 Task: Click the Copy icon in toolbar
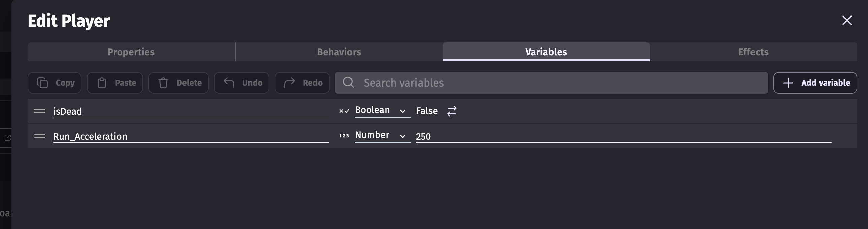coord(42,83)
